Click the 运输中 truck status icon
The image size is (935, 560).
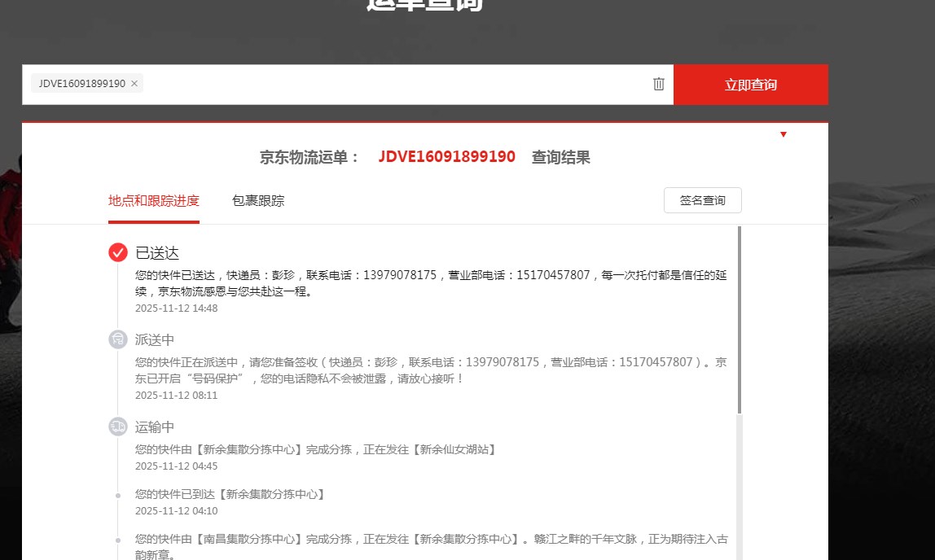coord(118,427)
